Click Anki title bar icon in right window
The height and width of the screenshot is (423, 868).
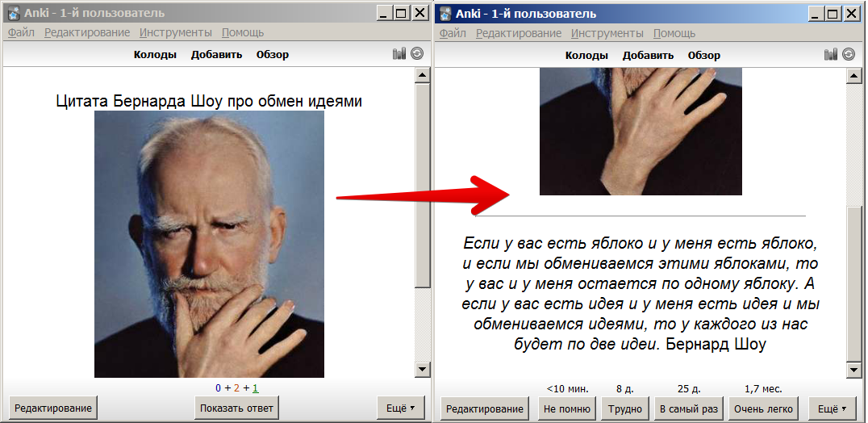click(444, 13)
